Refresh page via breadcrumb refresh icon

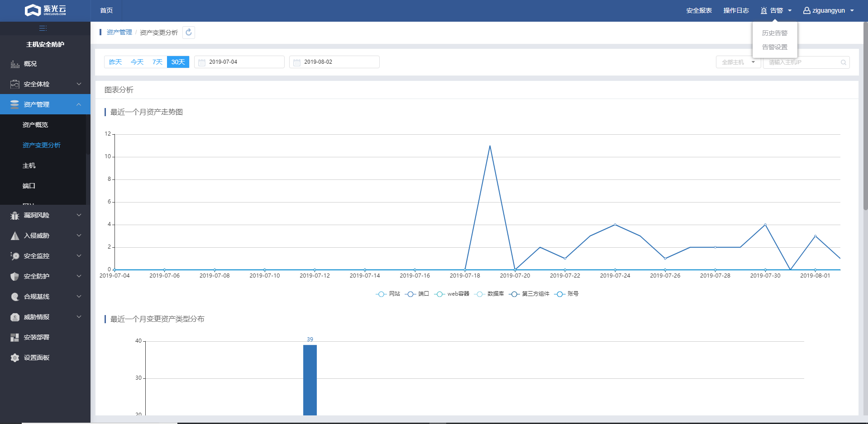pyautogui.click(x=189, y=32)
